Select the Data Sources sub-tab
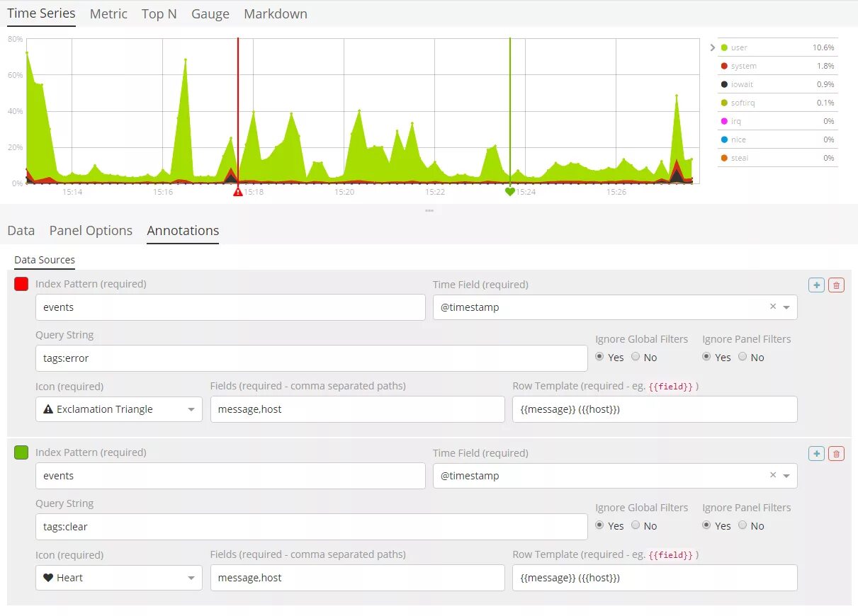This screenshot has width=858, height=616. click(45, 260)
